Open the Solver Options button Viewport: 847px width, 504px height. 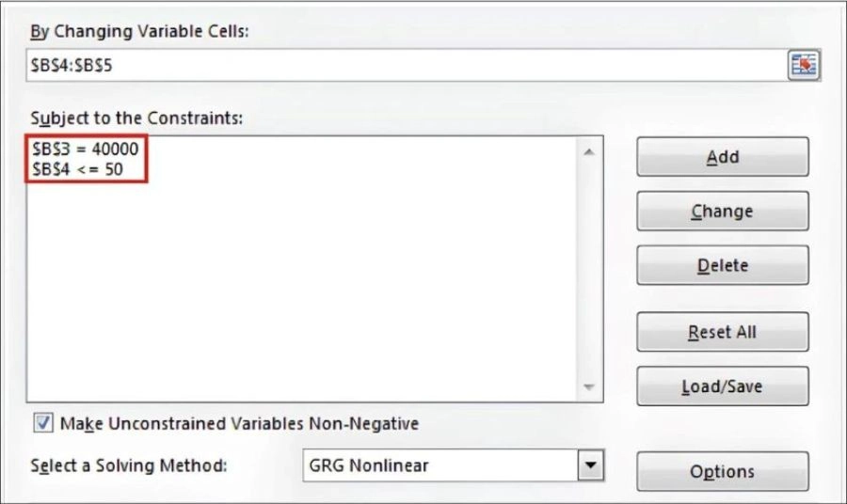click(x=722, y=472)
